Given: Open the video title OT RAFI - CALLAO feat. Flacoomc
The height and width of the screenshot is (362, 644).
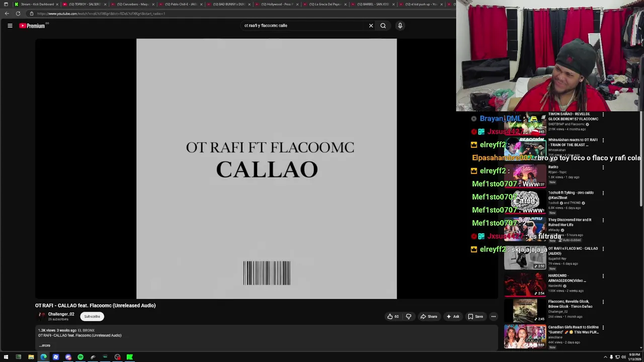Looking at the screenshot, I should click(x=95, y=305).
